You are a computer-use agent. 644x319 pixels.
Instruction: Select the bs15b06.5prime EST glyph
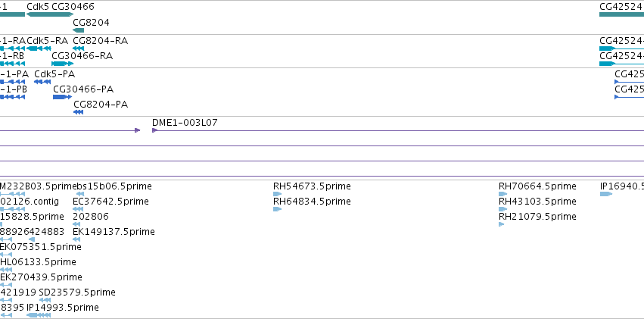pyautogui.click(x=80, y=194)
